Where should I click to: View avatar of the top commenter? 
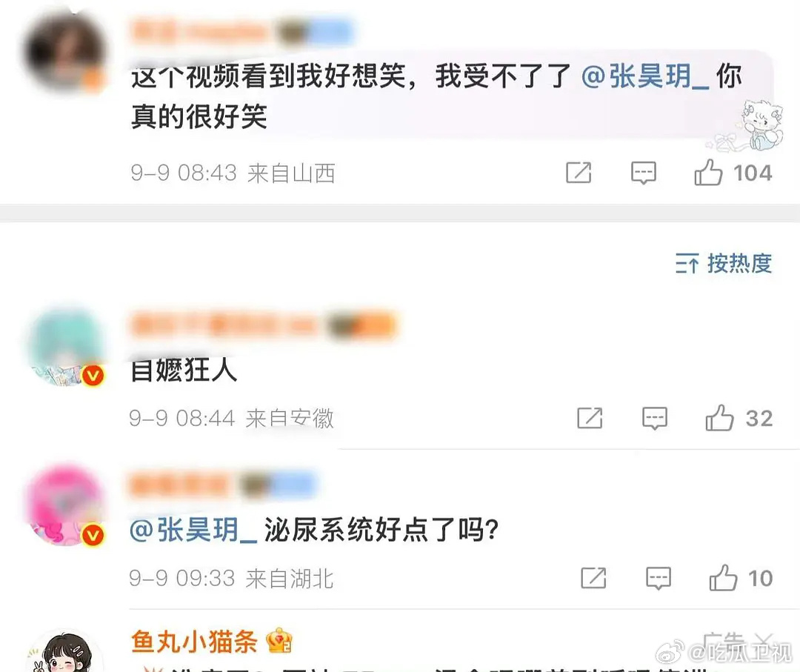point(64,51)
